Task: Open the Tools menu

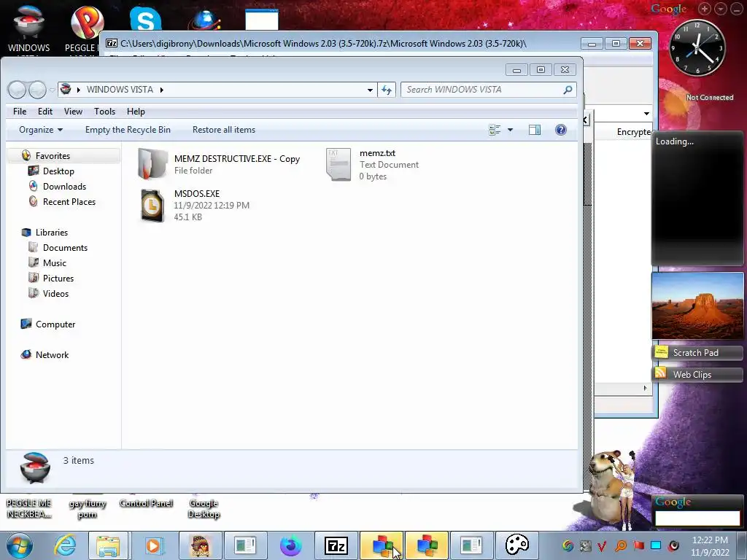Action: tap(104, 112)
